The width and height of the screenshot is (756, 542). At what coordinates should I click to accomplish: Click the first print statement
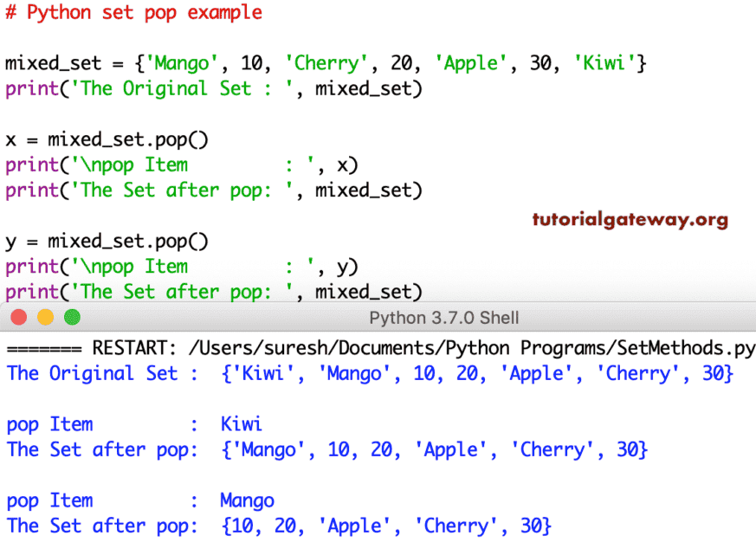pyautogui.click(x=212, y=88)
